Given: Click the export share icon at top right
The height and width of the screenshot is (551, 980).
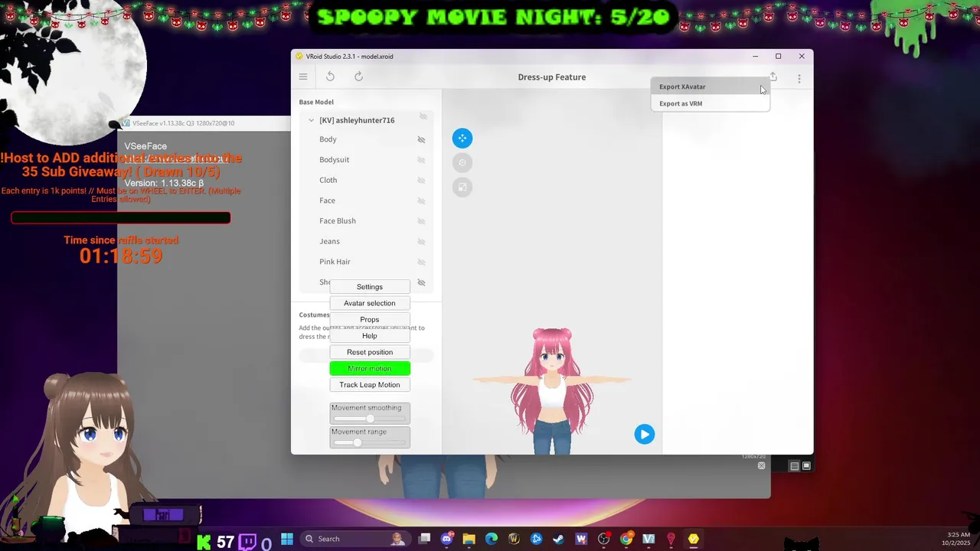Looking at the screenshot, I should coord(773,77).
